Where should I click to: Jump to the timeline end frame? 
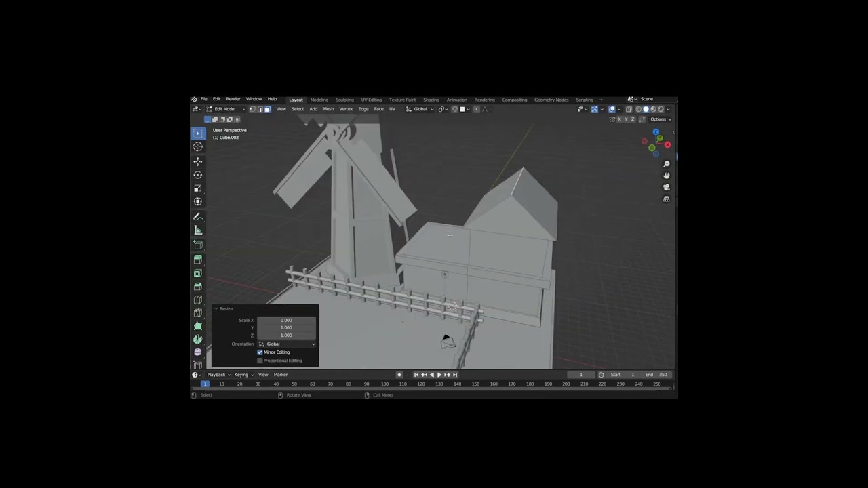(455, 375)
